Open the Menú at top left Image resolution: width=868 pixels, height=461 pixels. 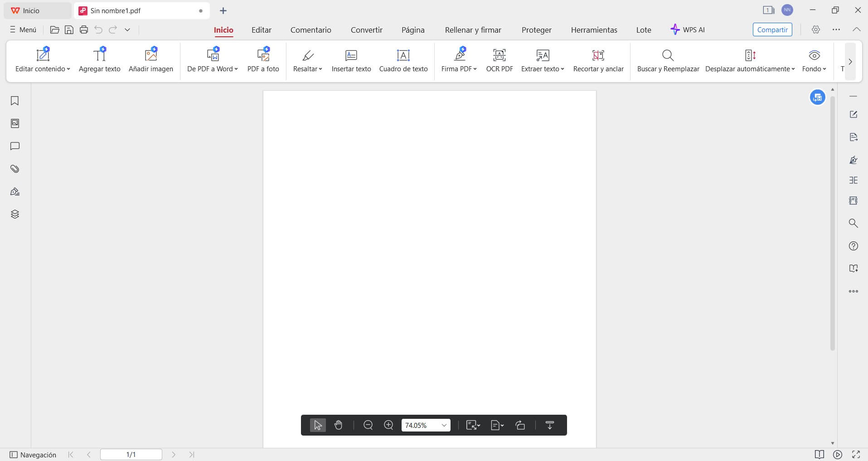[22, 29]
